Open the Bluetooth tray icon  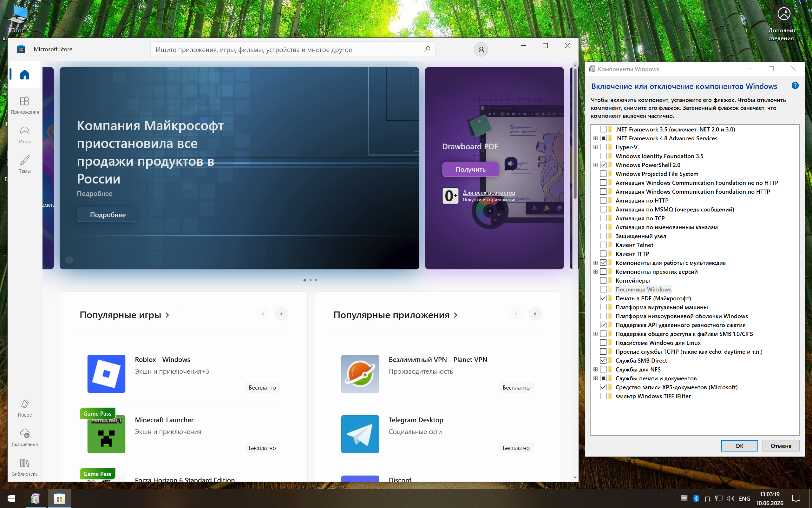click(x=696, y=498)
